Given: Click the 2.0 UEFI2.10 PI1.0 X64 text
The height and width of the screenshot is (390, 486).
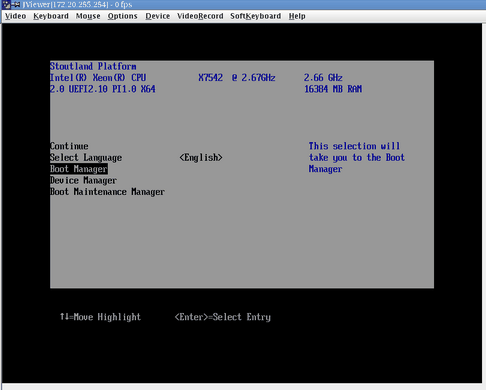Looking at the screenshot, I should (103, 89).
